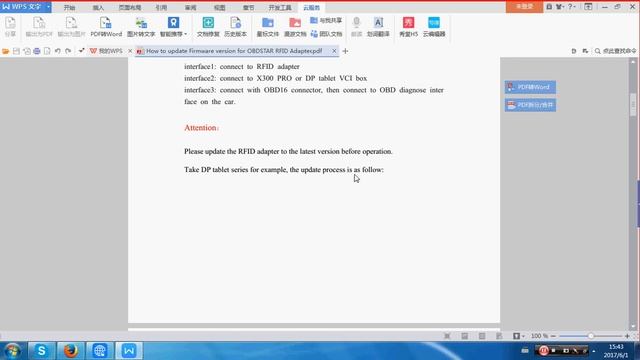640x360 pixels.
Task: Open Skype from the taskbar
Action: 41,351
